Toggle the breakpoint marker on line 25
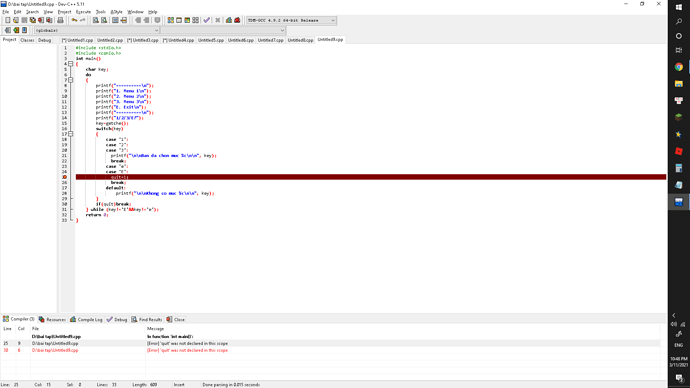This screenshot has height=388, width=690. [65, 177]
